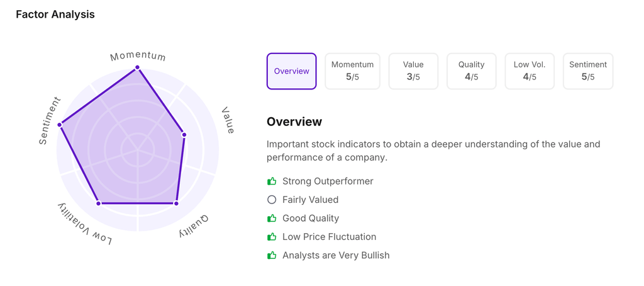The image size is (644, 286).
Task: Click the Low Volatility point on radar chart
Action: point(99,203)
